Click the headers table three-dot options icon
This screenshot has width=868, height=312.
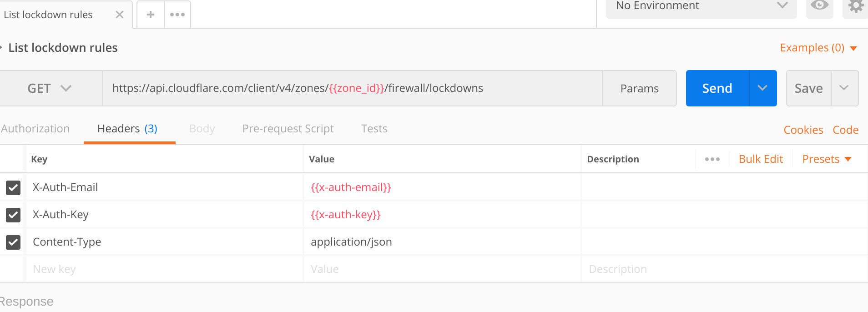(x=712, y=159)
